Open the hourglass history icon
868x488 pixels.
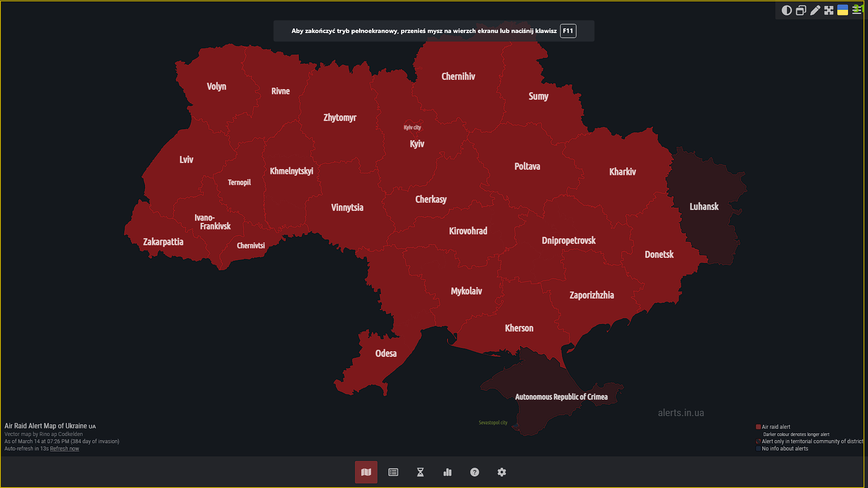(420, 472)
